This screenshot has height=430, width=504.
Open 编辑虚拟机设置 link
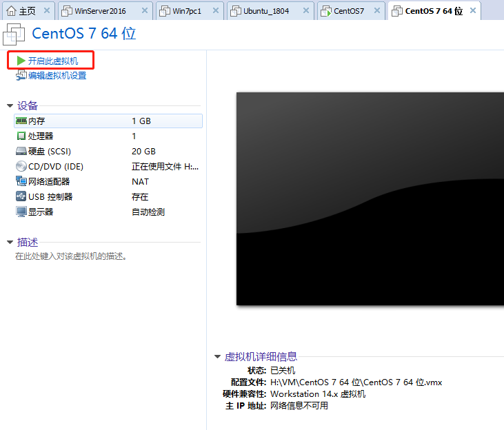point(57,76)
